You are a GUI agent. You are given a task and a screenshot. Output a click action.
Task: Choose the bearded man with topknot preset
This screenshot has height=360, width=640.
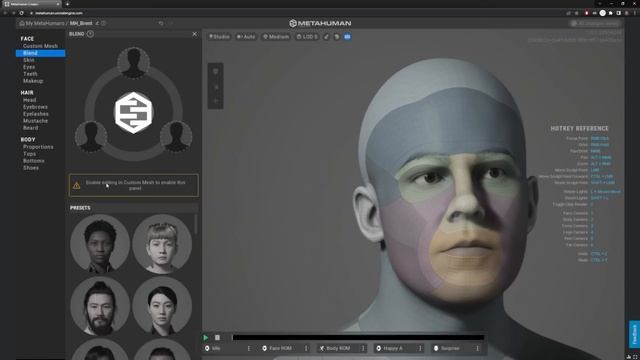click(100, 306)
